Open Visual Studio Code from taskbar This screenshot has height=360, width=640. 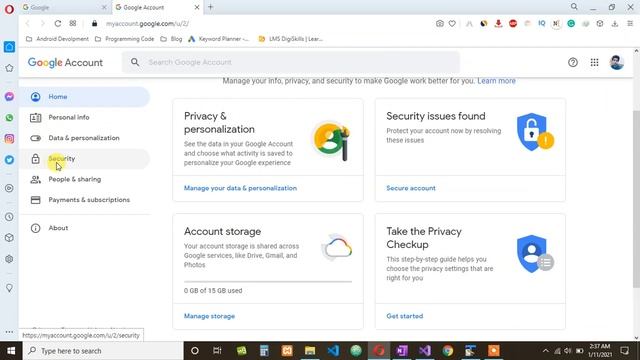click(333, 351)
